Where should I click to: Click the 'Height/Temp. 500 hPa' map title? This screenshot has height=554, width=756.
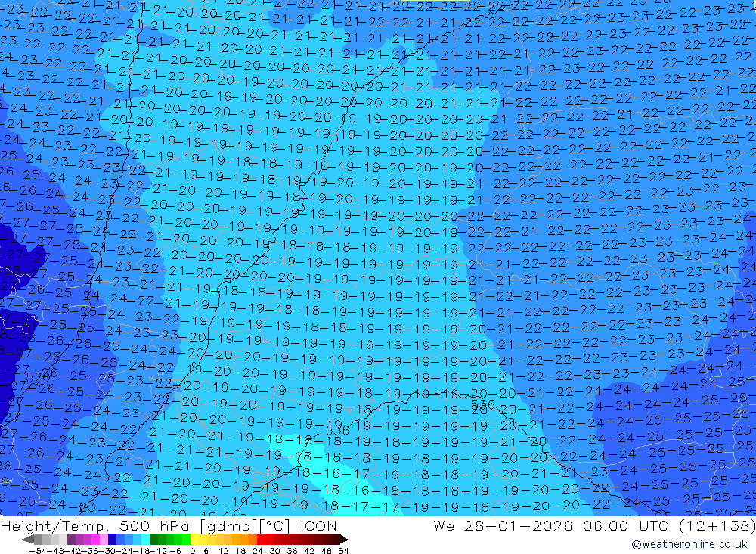tap(97, 525)
